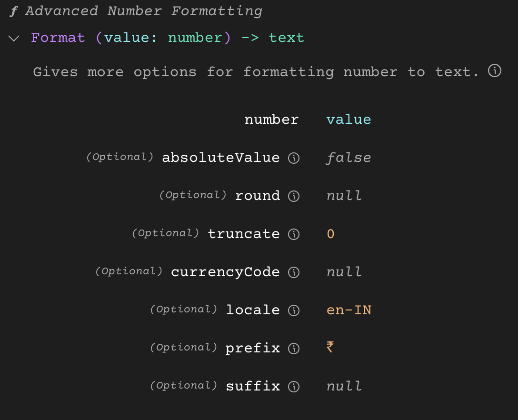Click the info icon next to locale
Image resolution: width=518 pixels, height=420 pixels.
pos(294,310)
